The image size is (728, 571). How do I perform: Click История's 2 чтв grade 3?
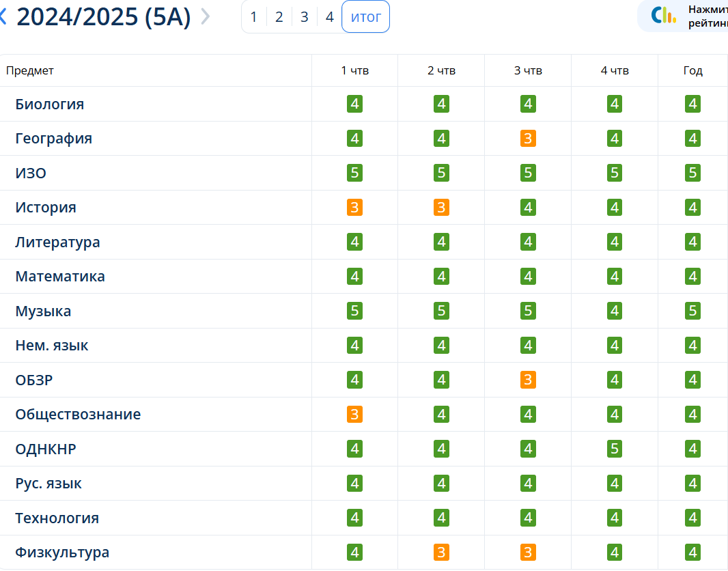(x=442, y=208)
